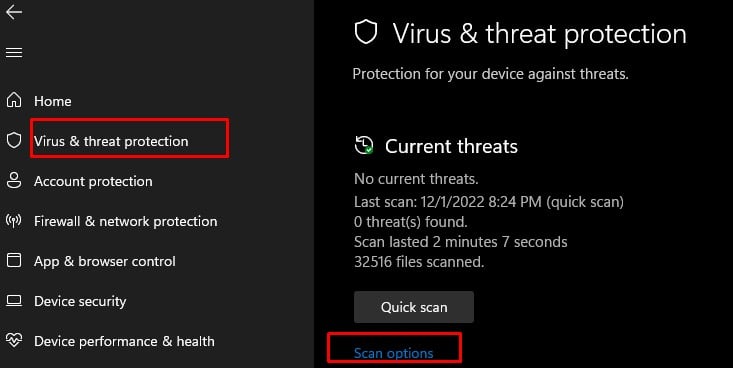Image resolution: width=733 pixels, height=368 pixels.
Task: Select Virus & threat protection menu item
Action: pyautogui.click(x=111, y=141)
